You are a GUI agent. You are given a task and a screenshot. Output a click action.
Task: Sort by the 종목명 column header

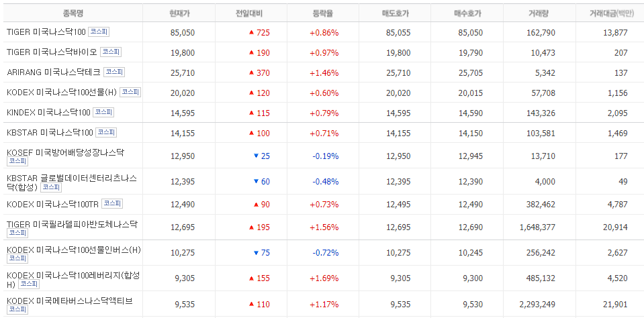[73, 13]
